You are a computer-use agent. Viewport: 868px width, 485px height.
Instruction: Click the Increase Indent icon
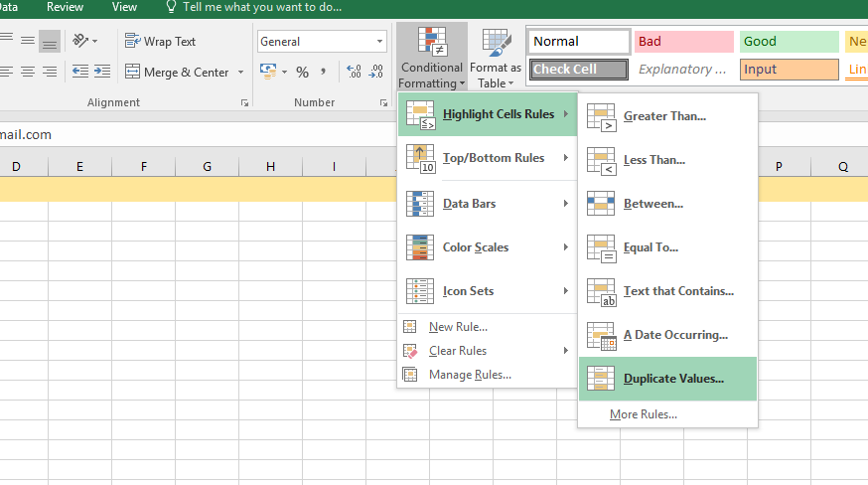click(x=102, y=73)
